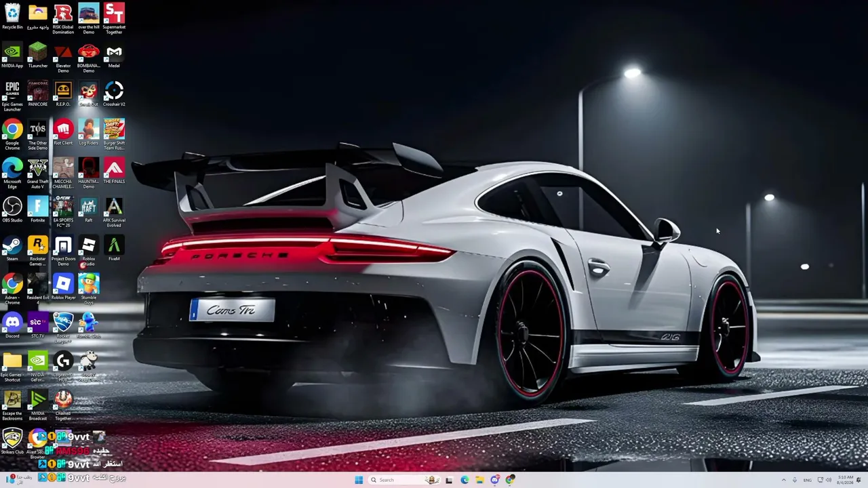This screenshot has height=488, width=868.
Task: Open Epic Games Launcher shortcut
Action: click(12, 97)
